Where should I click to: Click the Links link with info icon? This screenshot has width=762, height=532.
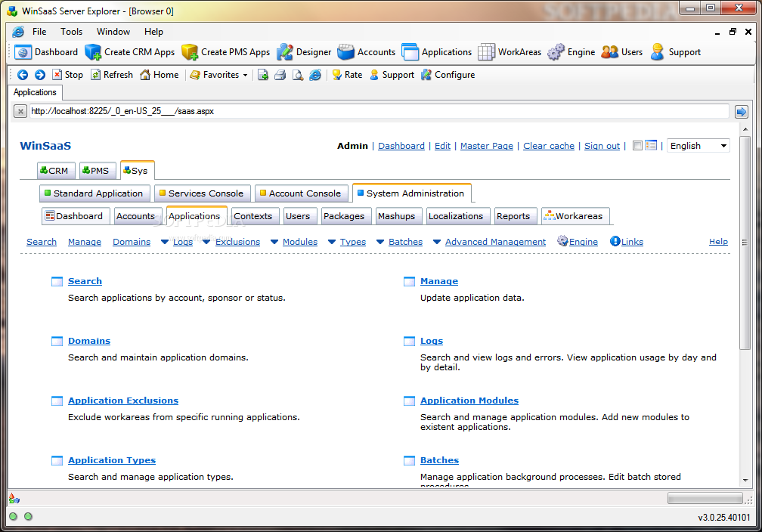tap(627, 242)
